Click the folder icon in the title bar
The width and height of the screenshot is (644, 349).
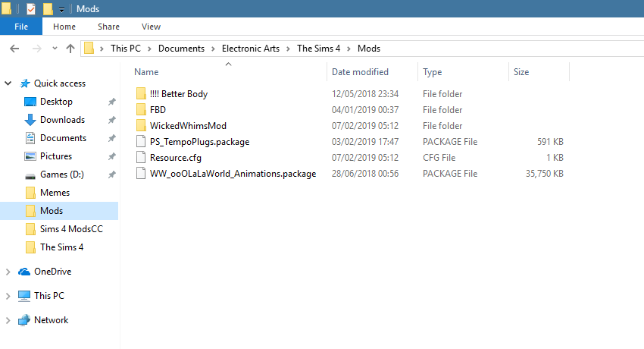6,8
